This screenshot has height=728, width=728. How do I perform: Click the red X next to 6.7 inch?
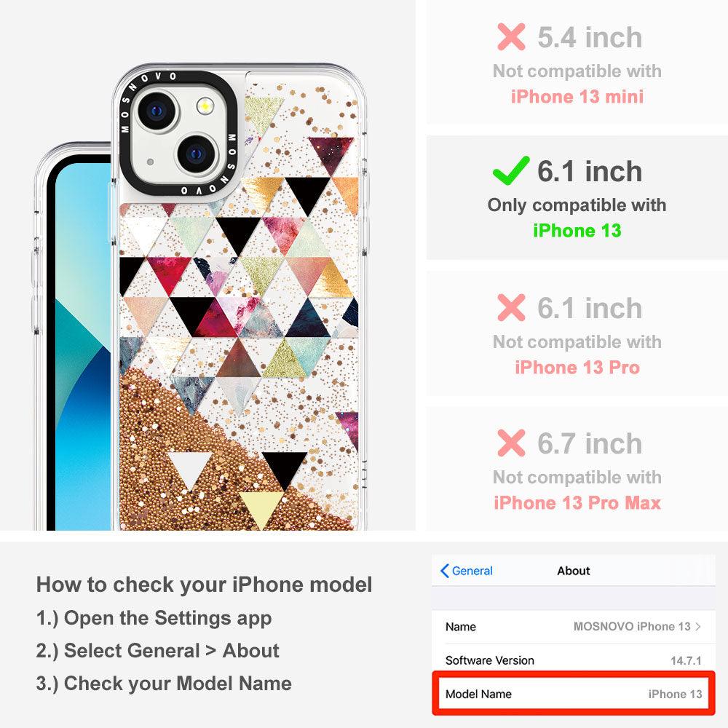pyautogui.click(x=511, y=443)
